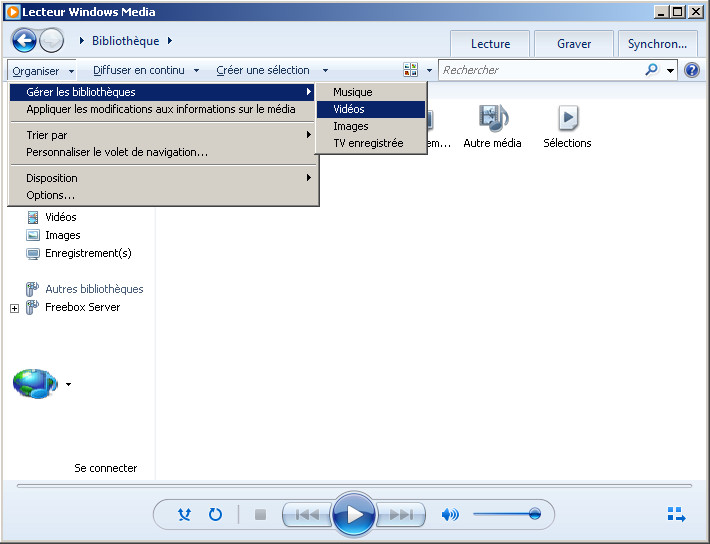Click the back navigation arrow

(25, 41)
